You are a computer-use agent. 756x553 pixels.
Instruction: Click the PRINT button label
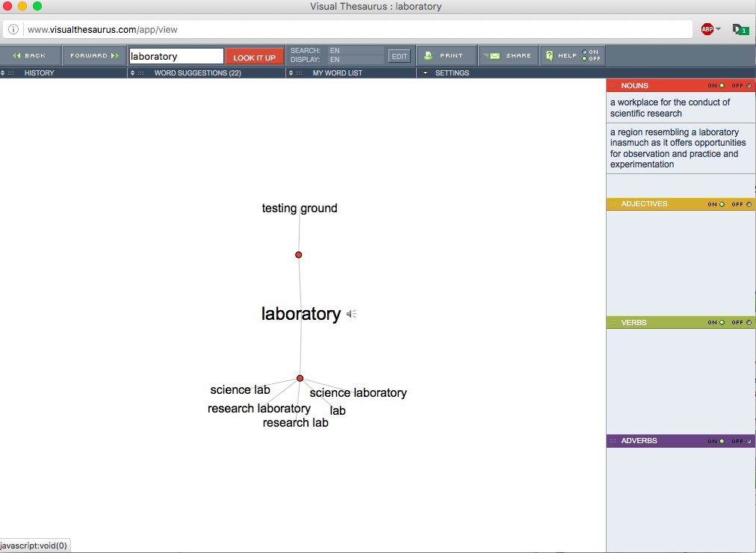point(451,56)
